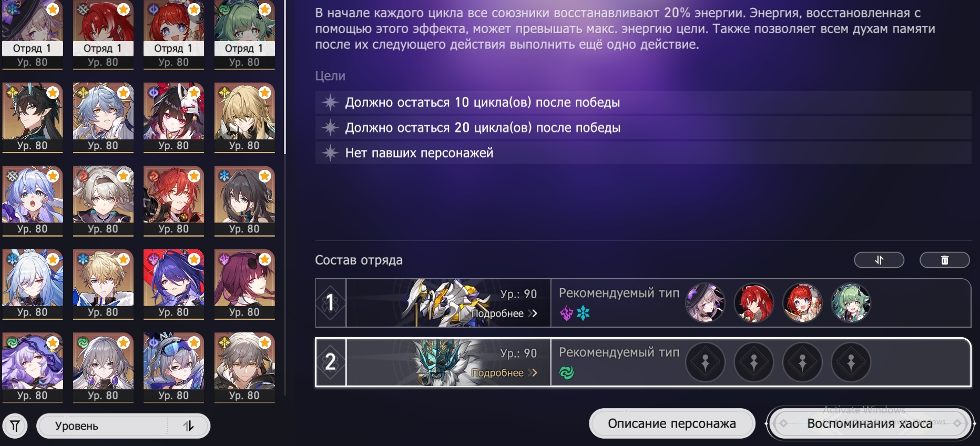
Task: Select the team 2 number tab
Action: pyautogui.click(x=331, y=362)
